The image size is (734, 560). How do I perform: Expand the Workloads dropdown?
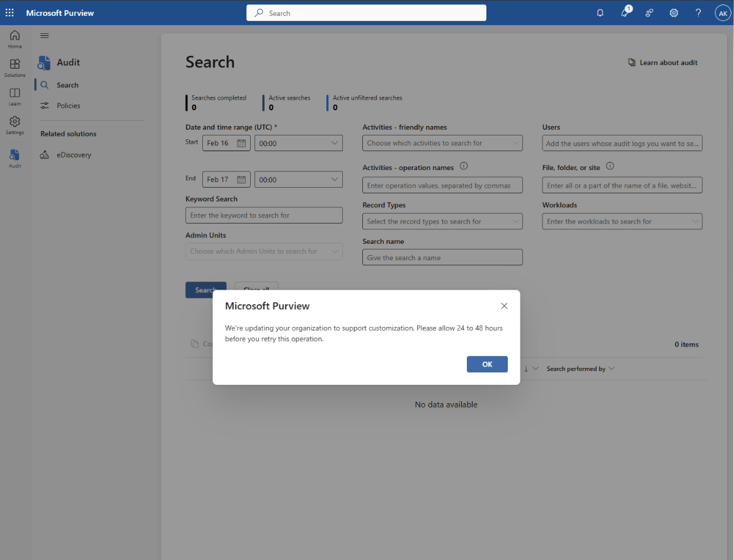click(622, 222)
